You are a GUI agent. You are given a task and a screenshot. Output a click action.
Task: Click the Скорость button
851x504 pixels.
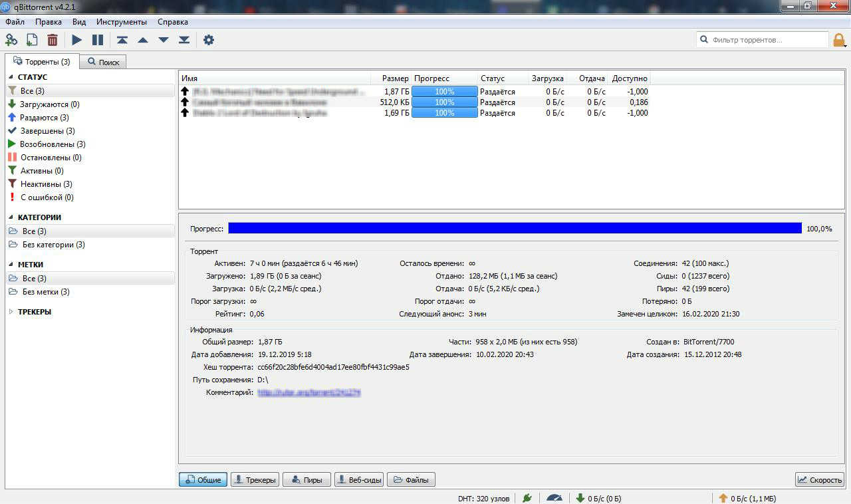click(x=819, y=479)
